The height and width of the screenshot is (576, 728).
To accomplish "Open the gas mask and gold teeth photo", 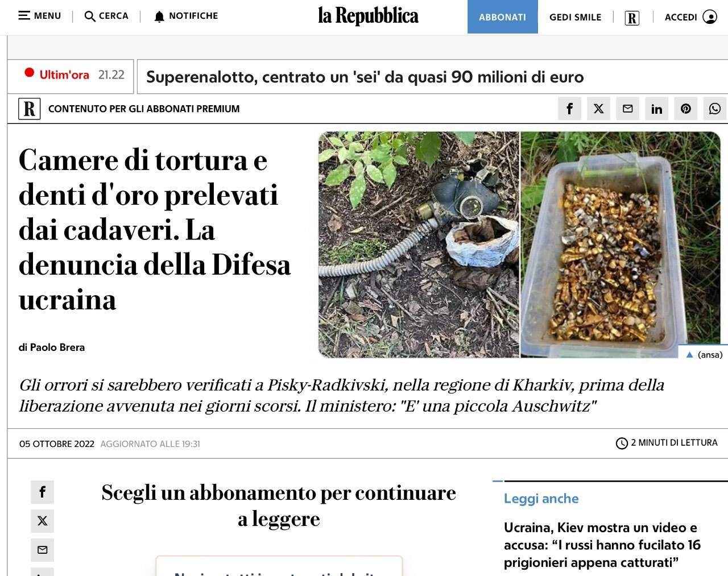I will pos(519,245).
